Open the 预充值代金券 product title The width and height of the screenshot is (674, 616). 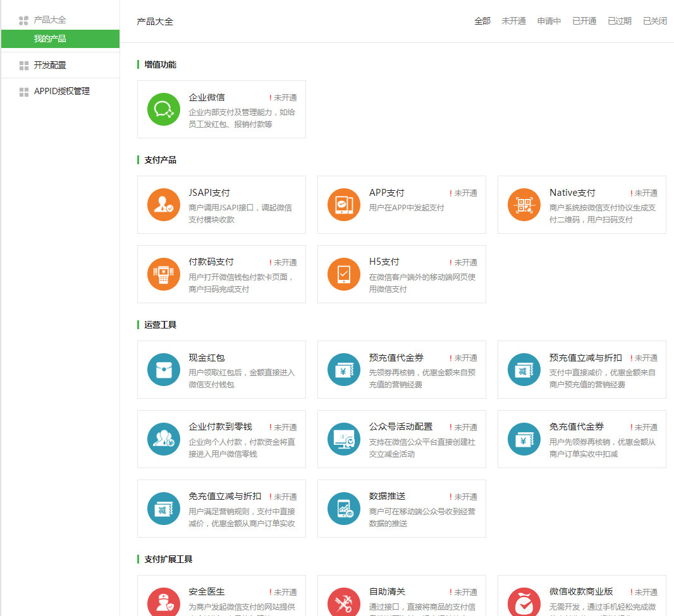pyautogui.click(x=396, y=358)
